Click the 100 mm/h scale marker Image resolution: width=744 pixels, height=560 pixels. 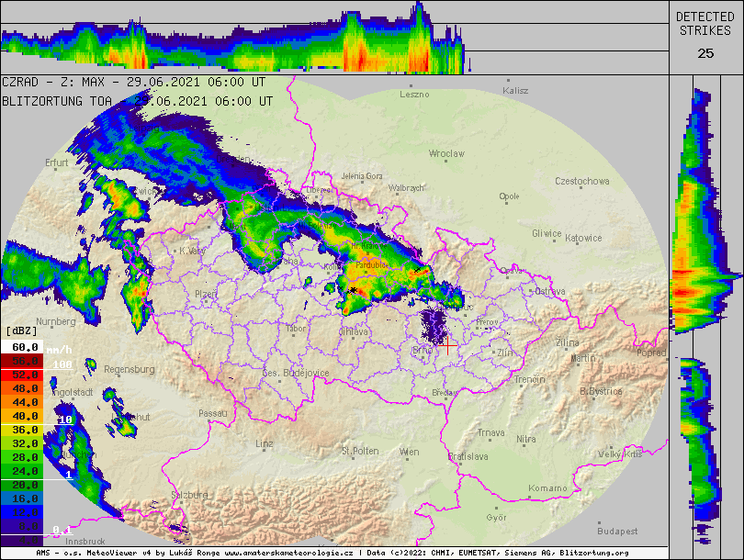click(x=62, y=364)
